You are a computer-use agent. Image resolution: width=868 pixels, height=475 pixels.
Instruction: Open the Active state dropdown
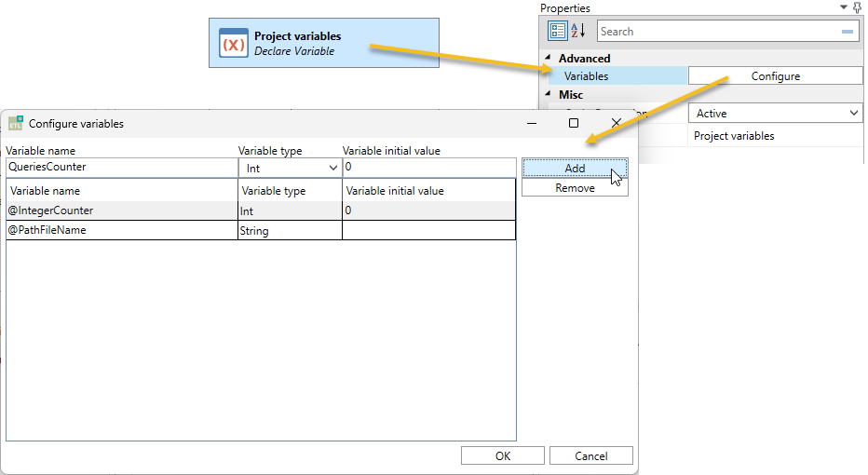[x=854, y=114]
